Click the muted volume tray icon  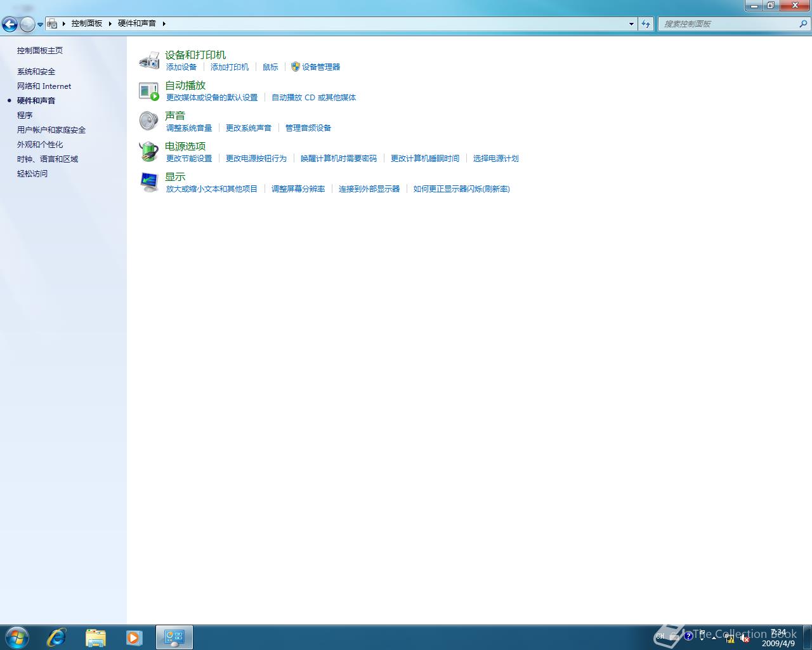(745, 639)
